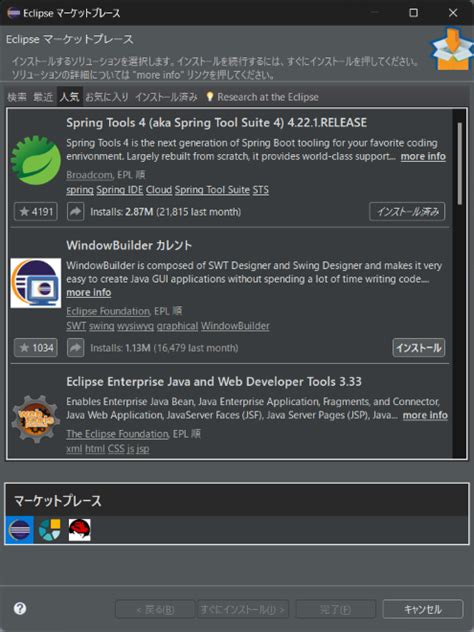
Task: Open the Broadcom provider link
Action: tap(89, 175)
